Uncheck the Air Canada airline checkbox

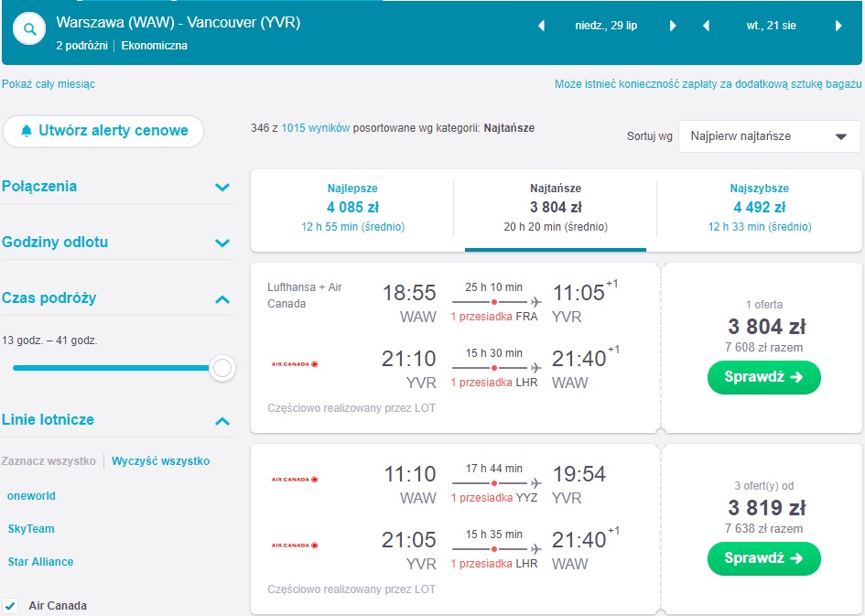pos(10,606)
